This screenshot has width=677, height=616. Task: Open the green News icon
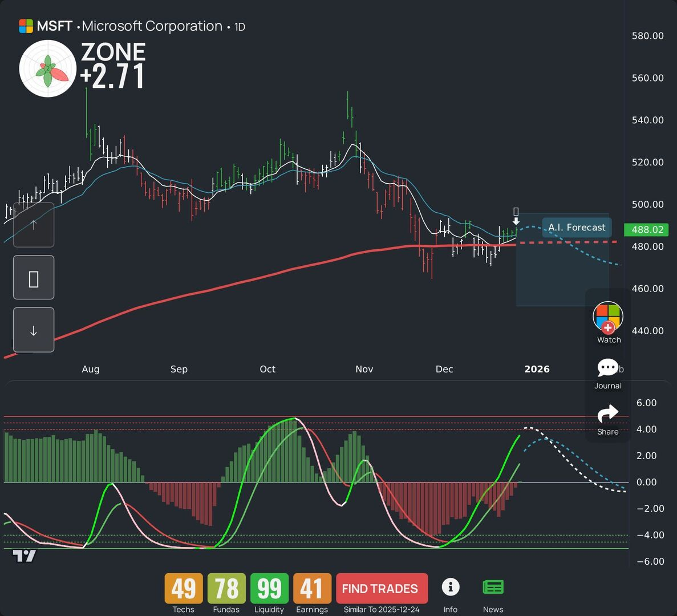point(493,587)
